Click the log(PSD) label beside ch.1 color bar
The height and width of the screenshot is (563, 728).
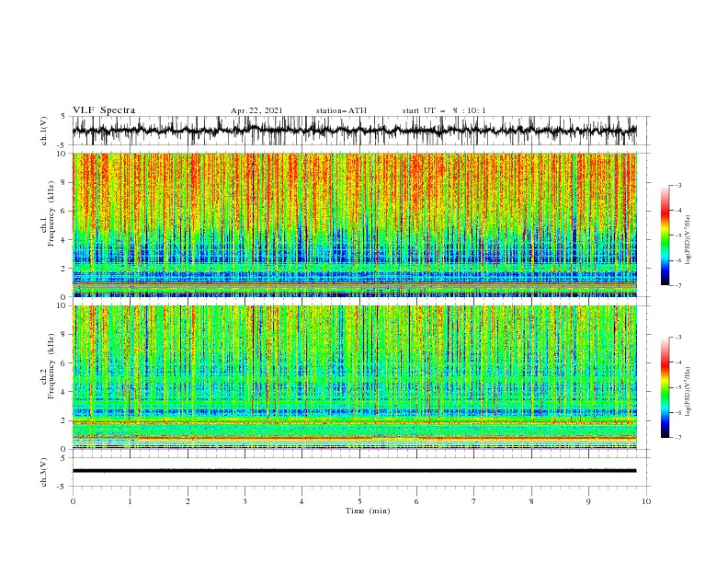(688, 240)
